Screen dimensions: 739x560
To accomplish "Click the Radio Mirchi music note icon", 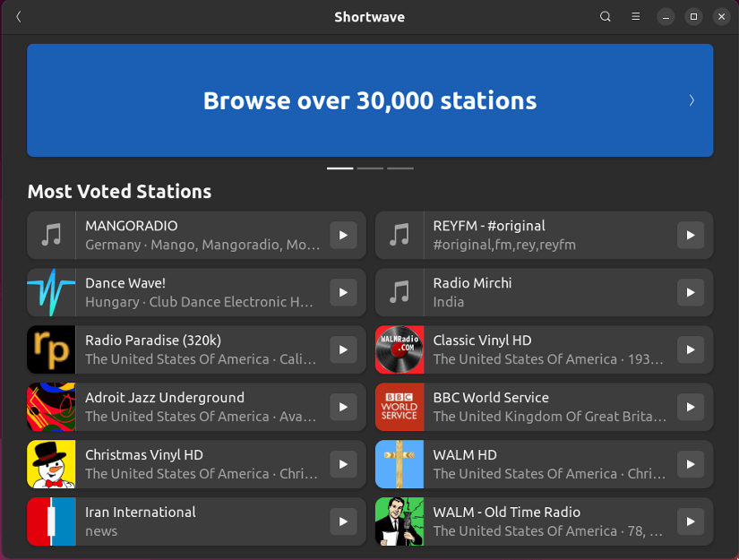I will (400, 292).
